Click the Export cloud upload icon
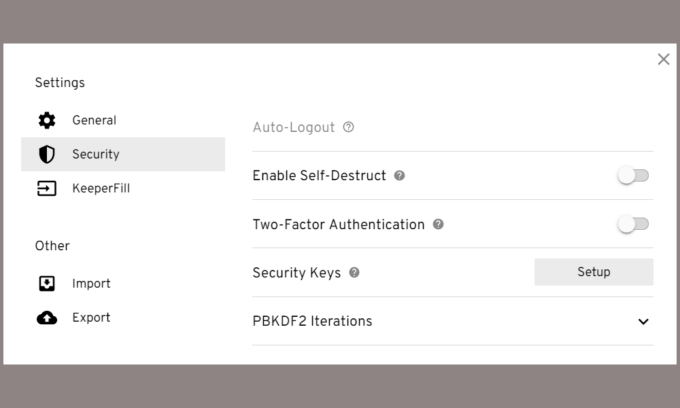The height and width of the screenshot is (408, 680). [x=47, y=318]
